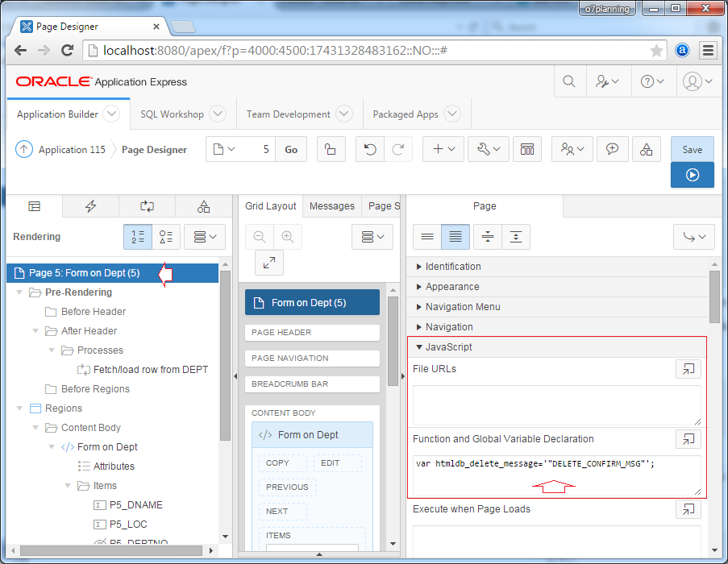Click the Redo icon
Viewport: 728px width, 564px height.
point(398,149)
